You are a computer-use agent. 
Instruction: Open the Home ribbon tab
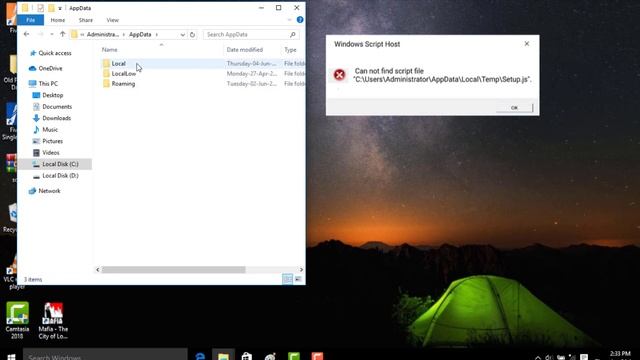pos(58,20)
